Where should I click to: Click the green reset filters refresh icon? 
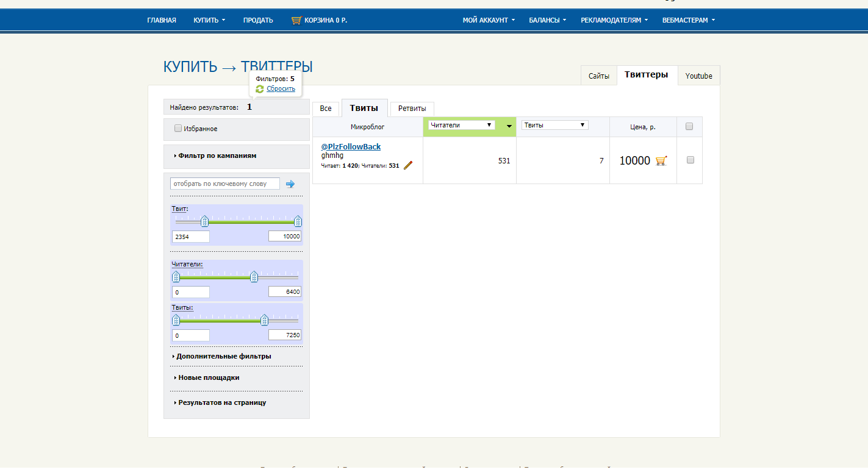coord(260,89)
